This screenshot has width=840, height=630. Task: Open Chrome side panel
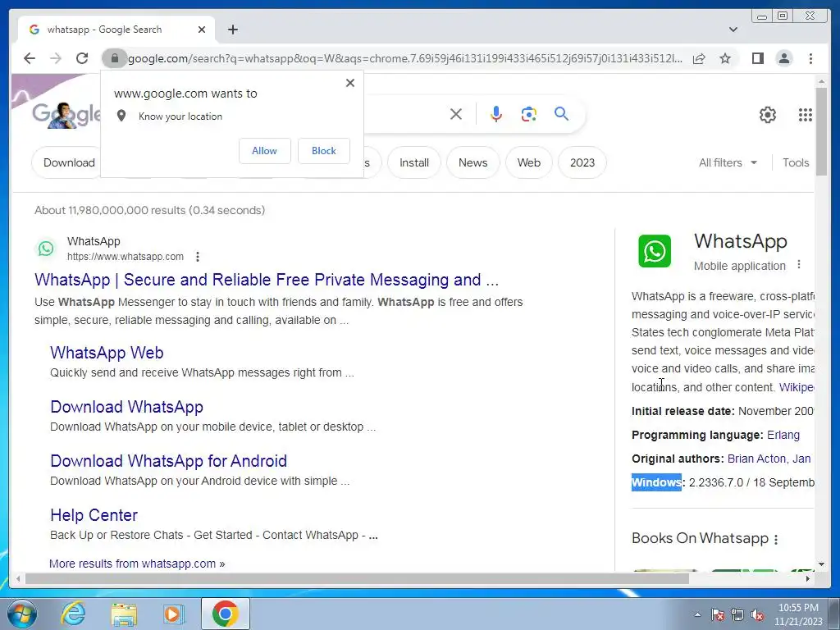pyautogui.click(x=757, y=58)
